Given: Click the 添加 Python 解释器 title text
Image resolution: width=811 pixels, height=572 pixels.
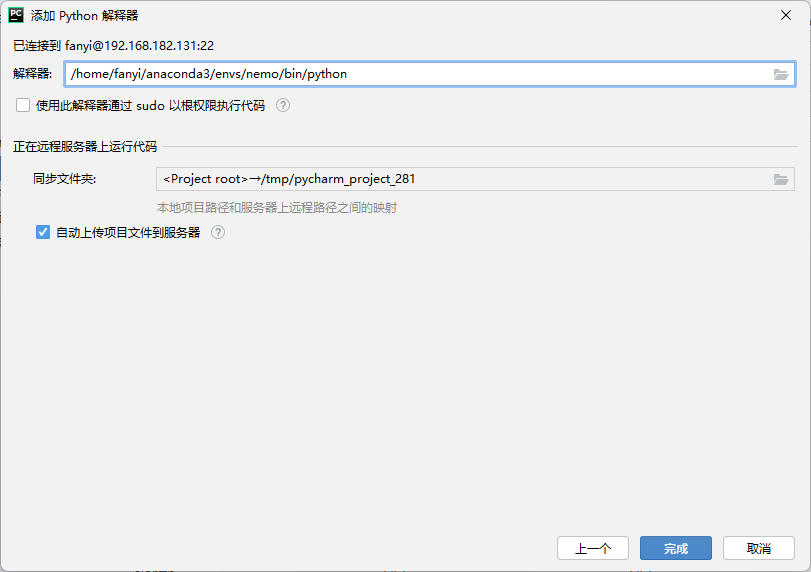Looking at the screenshot, I should pyautogui.click(x=84, y=16).
